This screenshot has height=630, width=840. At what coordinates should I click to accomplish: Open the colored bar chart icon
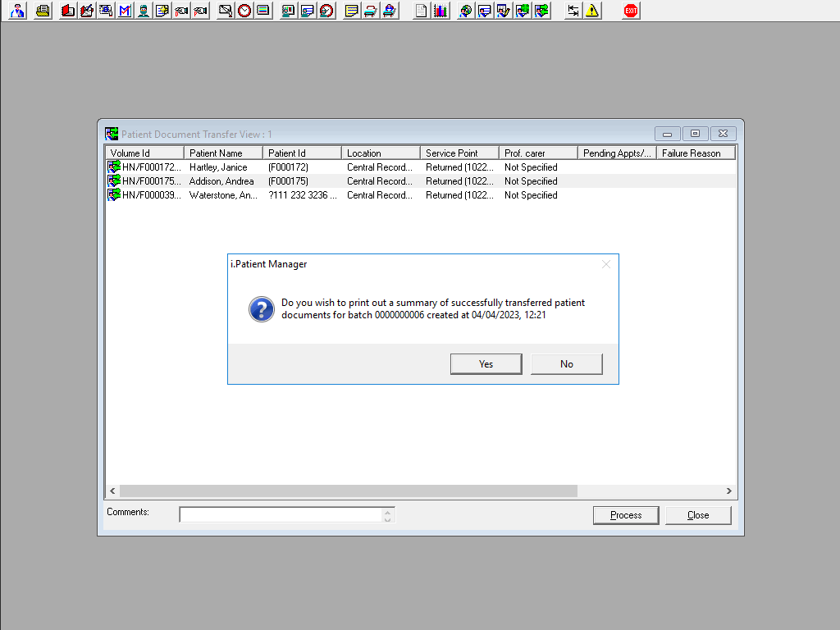click(441, 11)
